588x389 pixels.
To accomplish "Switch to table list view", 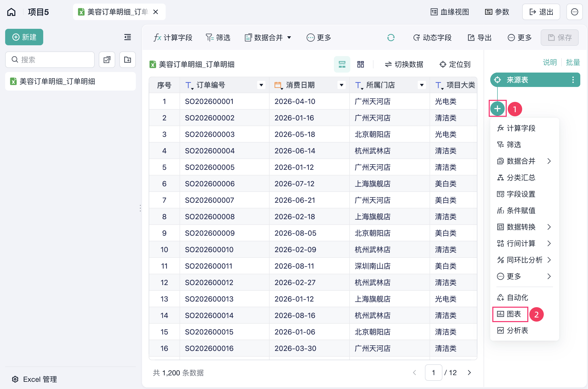I will click(x=342, y=64).
